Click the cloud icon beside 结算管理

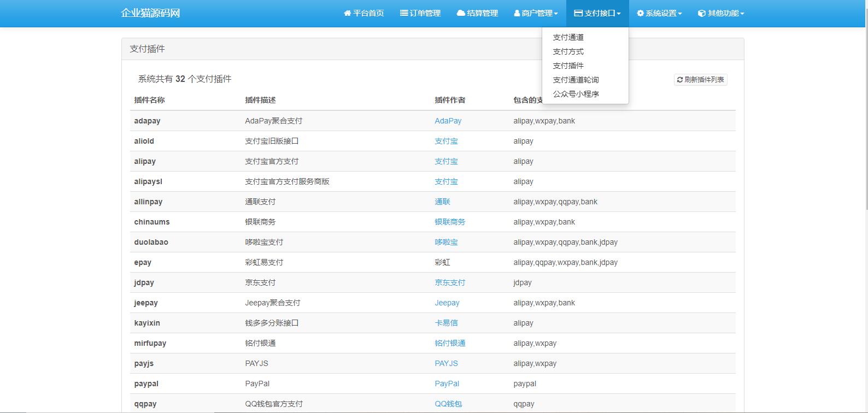point(461,13)
